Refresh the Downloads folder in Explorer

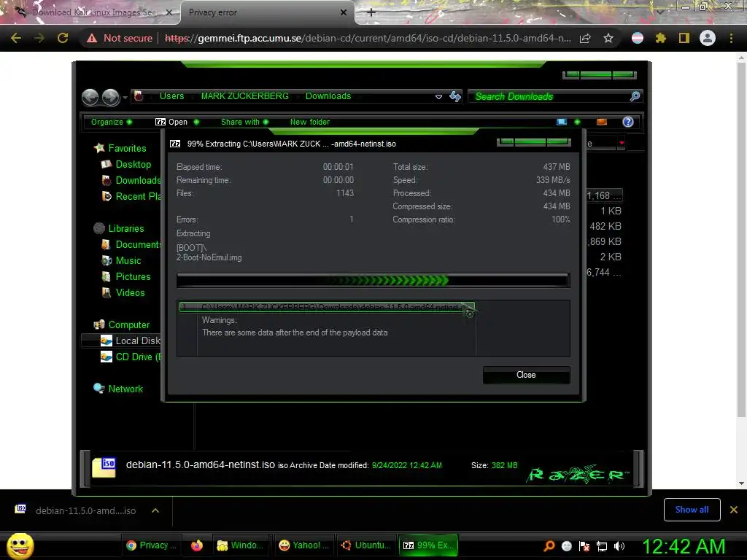(455, 96)
